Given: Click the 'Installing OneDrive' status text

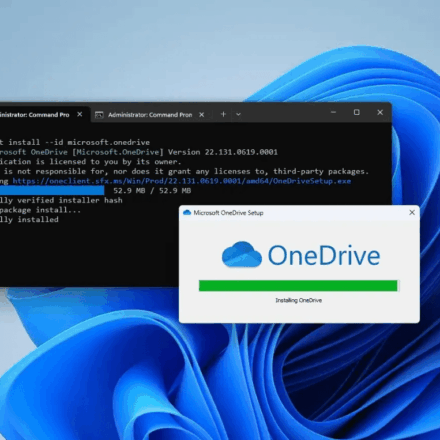Looking at the screenshot, I should pyautogui.click(x=299, y=300).
